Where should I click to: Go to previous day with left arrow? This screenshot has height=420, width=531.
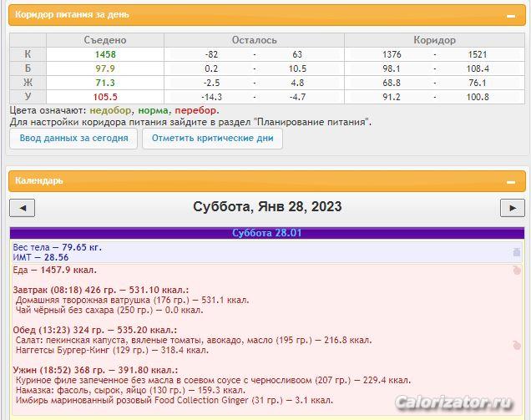(22, 208)
